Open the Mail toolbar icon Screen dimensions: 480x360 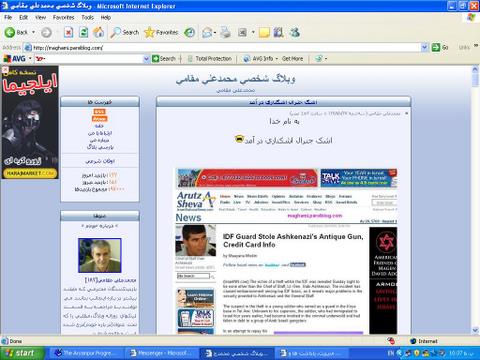click(x=207, y=32)
